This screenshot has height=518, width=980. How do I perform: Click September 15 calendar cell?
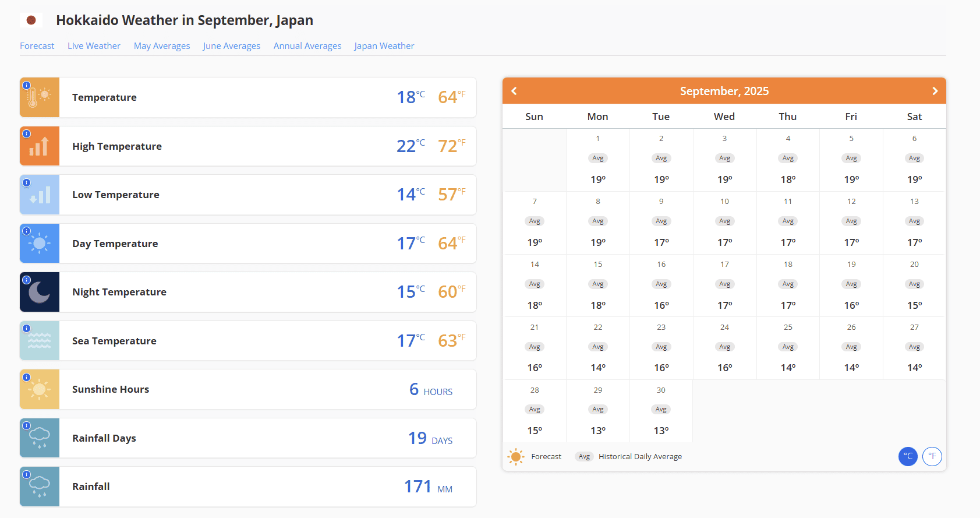[x=598, y=286]
